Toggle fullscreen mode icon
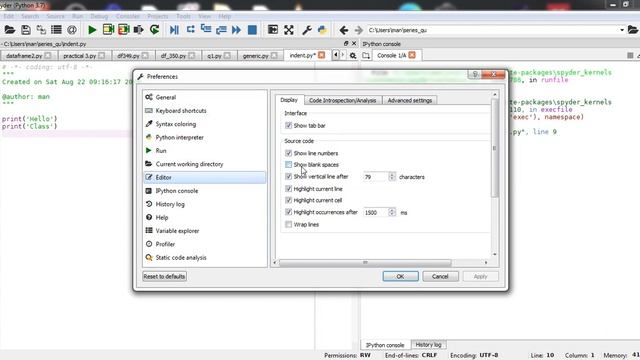Viewport: 640px width, 360px height. point(289,30)
